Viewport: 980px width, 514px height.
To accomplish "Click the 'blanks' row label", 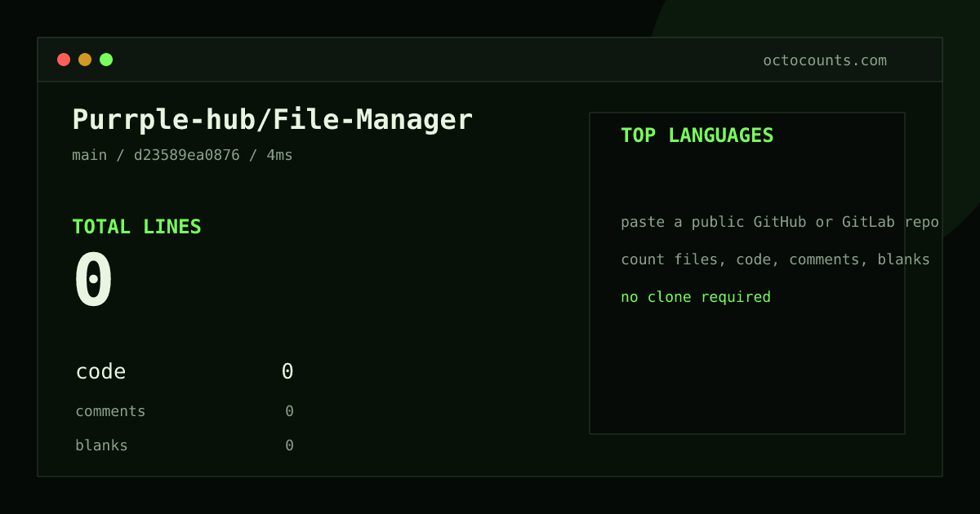I will (101, 445).
